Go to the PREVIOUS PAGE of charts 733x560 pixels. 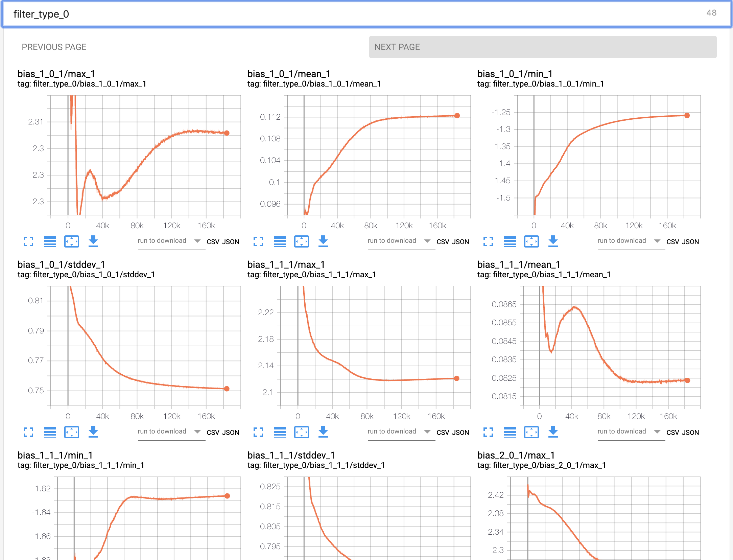click(x=54, y=47)
